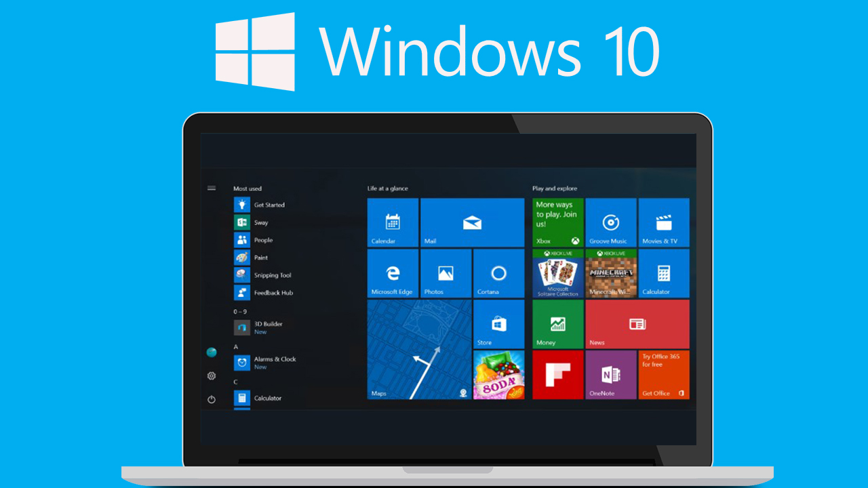Open Settings gear in Start sidebar

coord(212,375)
